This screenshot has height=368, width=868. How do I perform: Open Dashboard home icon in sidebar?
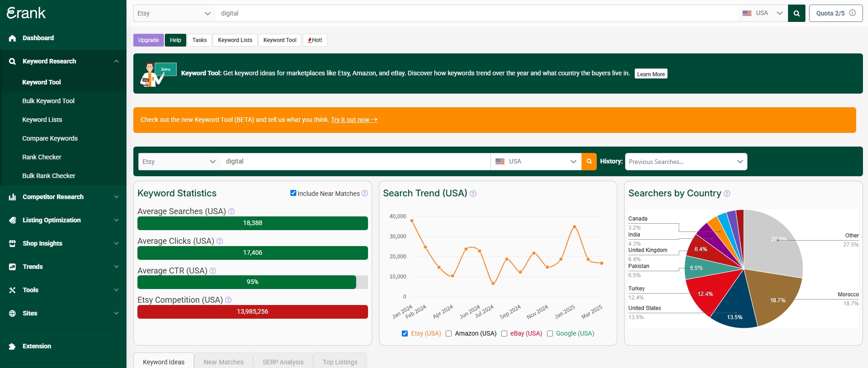12,38
